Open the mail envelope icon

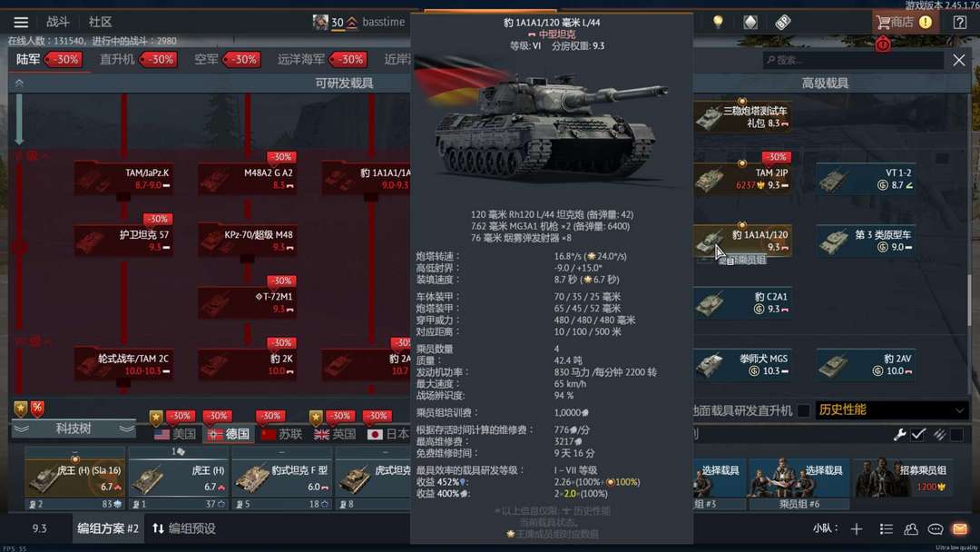pos(960,529)
